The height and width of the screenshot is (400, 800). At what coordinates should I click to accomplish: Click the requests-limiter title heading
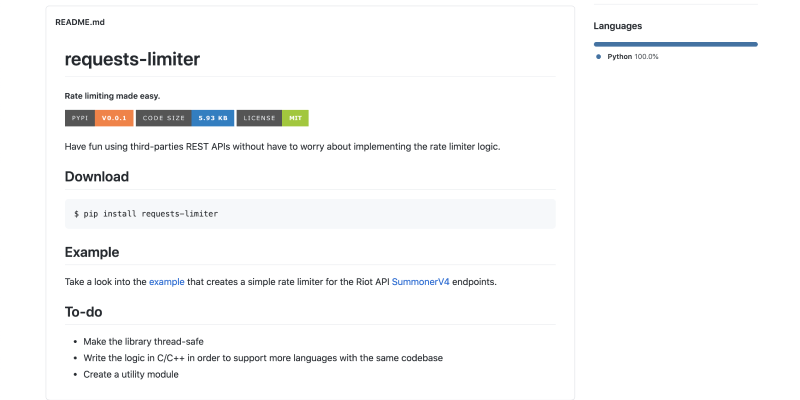132,59
